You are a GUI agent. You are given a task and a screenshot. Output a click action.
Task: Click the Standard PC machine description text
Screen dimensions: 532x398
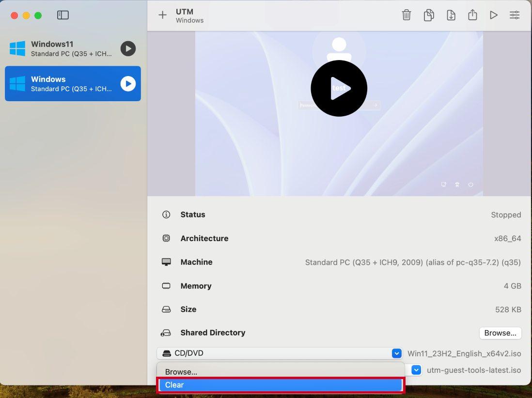click(x=413, y=262)
